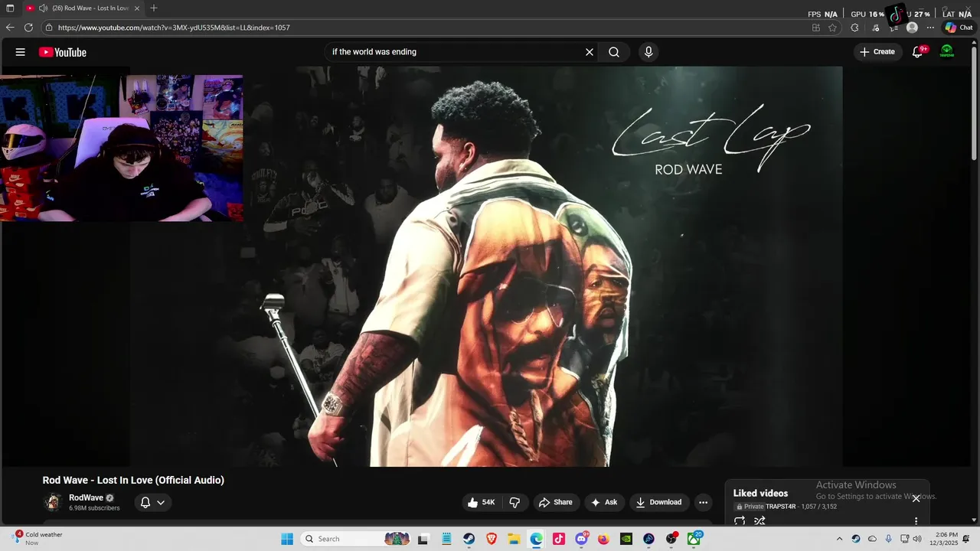Screen dimensions: 980x551
Task: Clear the search box with the X
Action: click(x=590, y=52)
